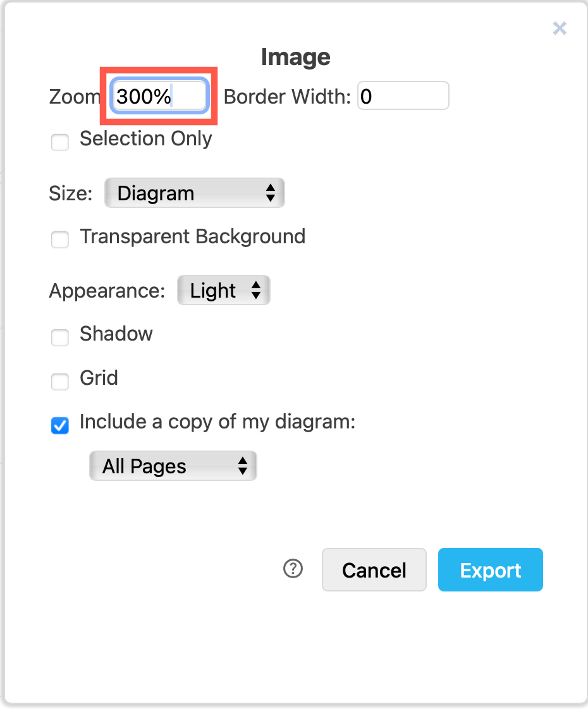588x709 pixels.
Task: Enable Transparent Background
Action: coord(59,240)
